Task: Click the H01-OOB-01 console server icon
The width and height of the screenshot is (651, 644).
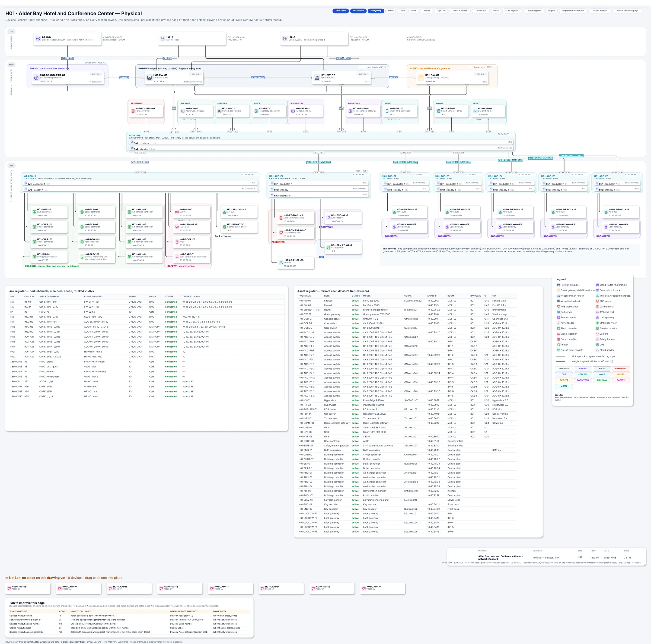Action: (x=475, y=111)
